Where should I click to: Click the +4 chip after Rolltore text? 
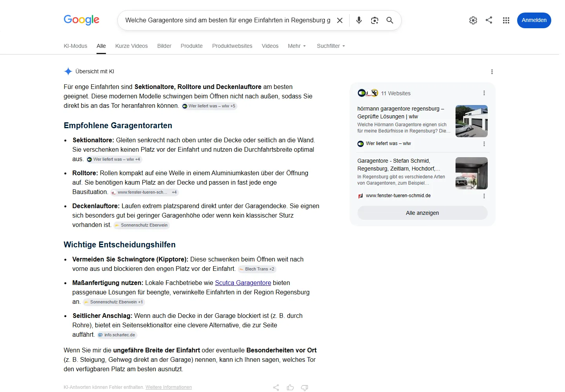tap(174, 192)
